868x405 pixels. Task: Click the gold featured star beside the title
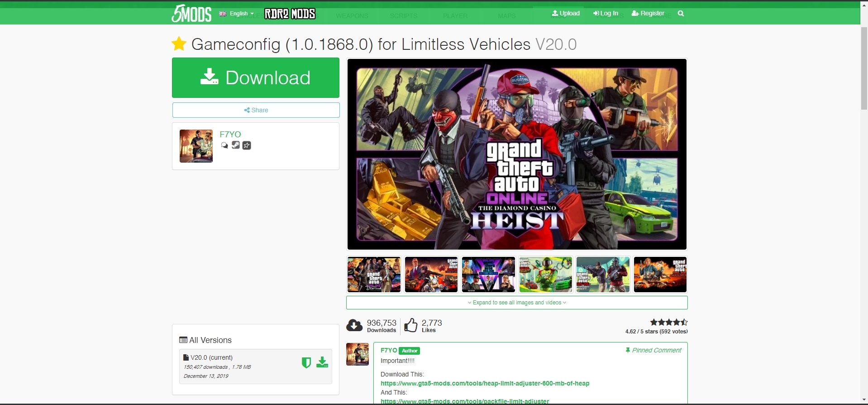point(179,44)
